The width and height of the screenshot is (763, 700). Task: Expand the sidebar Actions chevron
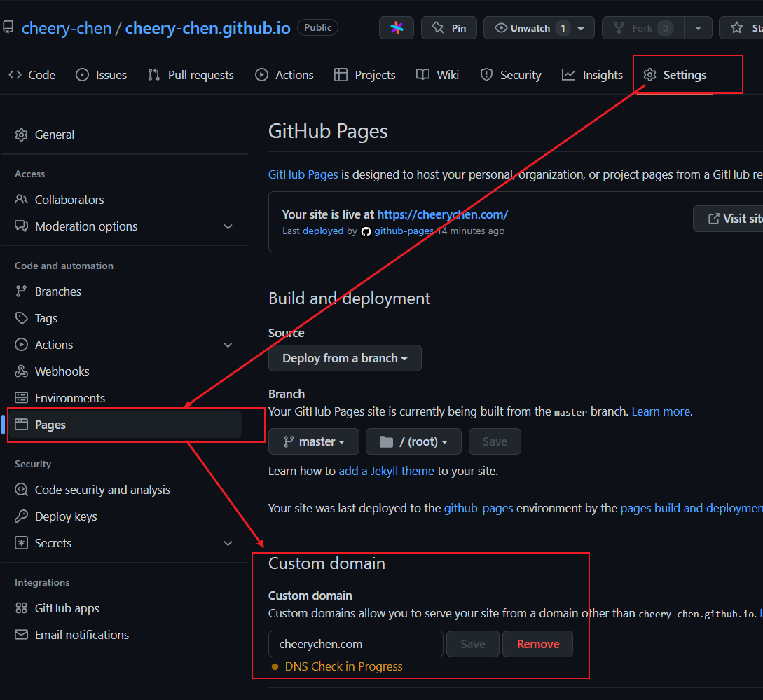(x=228, y=345)
